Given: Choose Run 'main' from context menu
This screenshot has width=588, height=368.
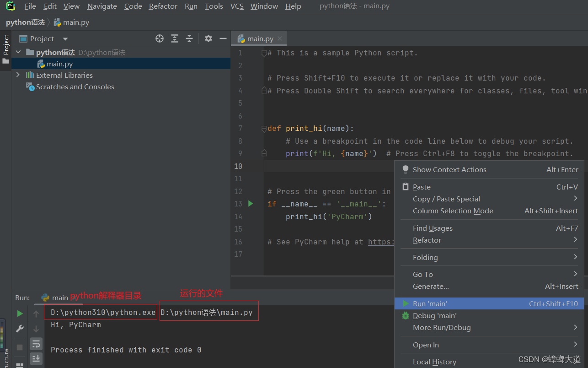Looking at the screenshot, I should tap(489, 303).
